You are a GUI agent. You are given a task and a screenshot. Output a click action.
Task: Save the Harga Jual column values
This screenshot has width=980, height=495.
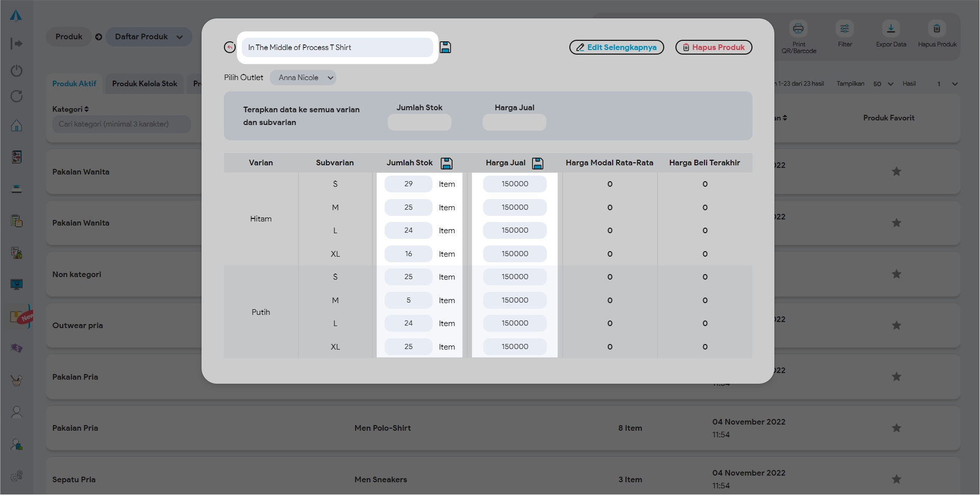538,163
